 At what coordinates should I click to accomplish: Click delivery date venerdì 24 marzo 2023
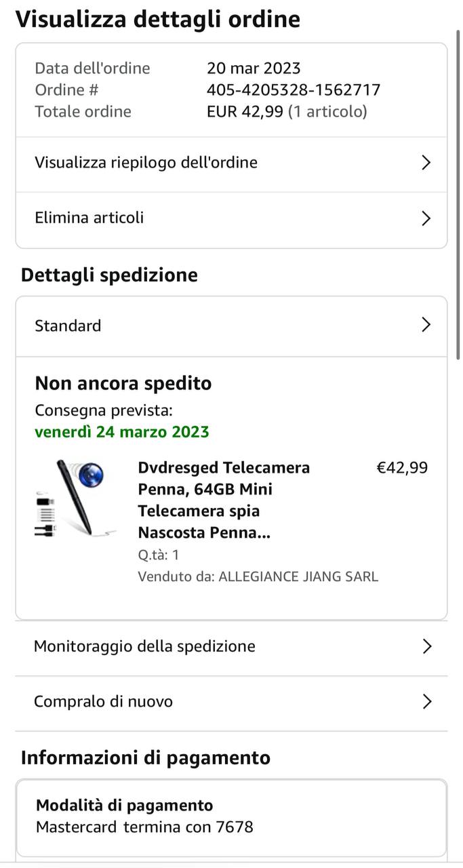pyautogui.click(x=122, y=431)
